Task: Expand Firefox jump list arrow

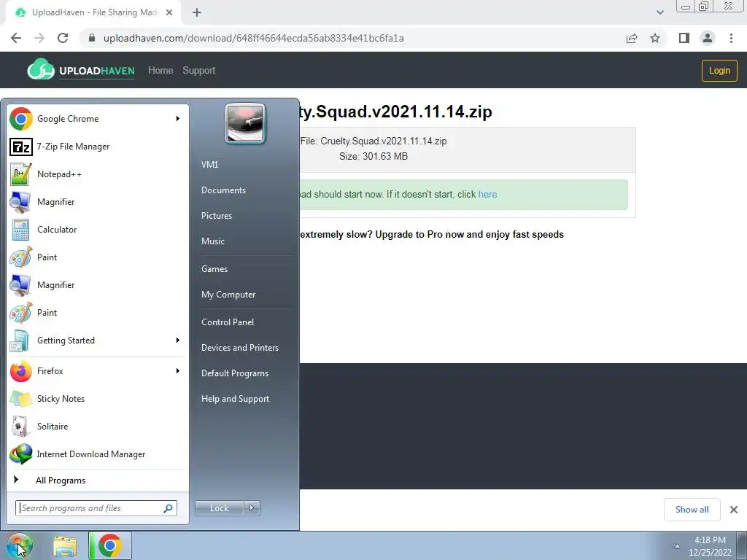Action: pos(178,371)
